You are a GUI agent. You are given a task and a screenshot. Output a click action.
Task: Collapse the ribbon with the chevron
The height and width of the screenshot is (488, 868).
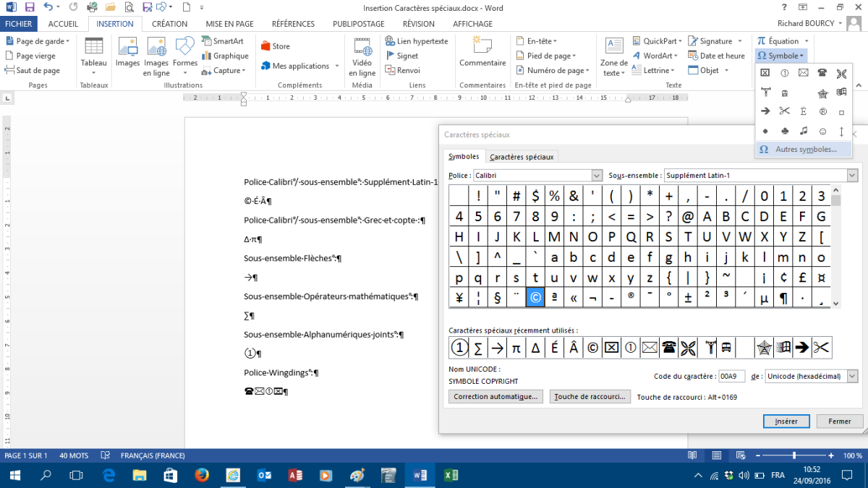(859, 85)
